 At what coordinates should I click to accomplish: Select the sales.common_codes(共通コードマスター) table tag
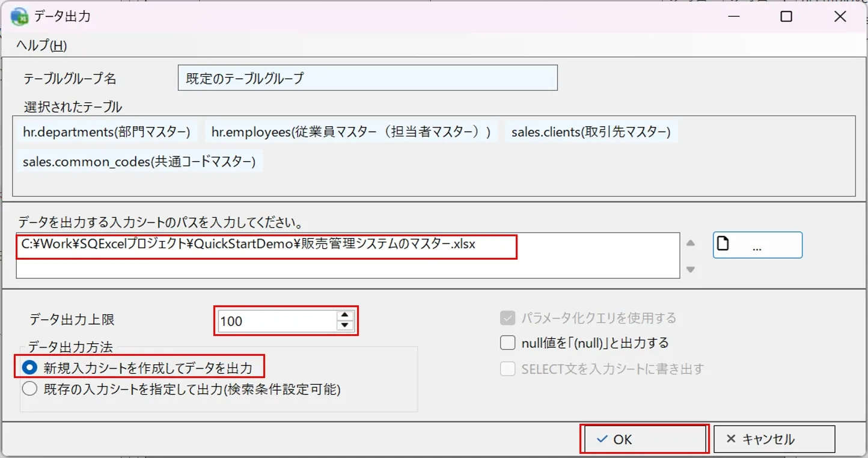coord(139,162)
